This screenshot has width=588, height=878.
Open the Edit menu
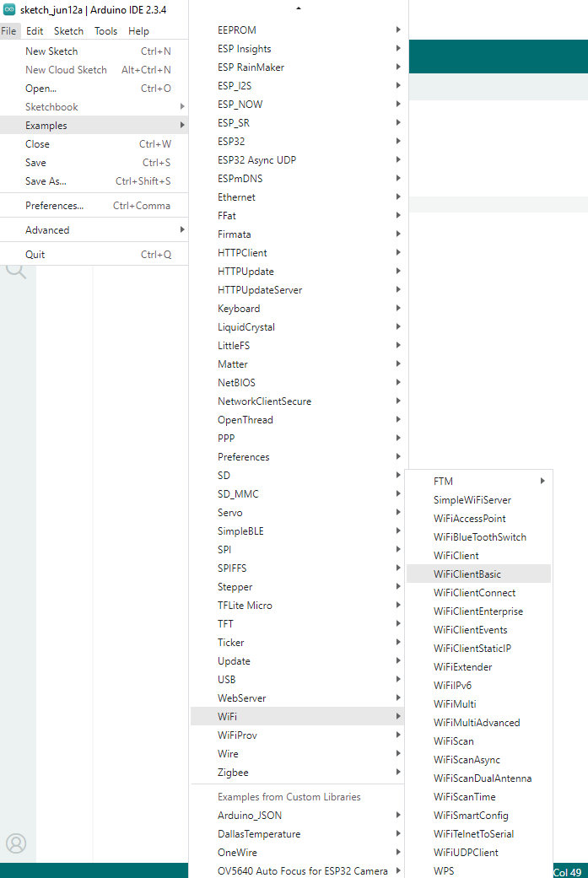tap(35, 31)
